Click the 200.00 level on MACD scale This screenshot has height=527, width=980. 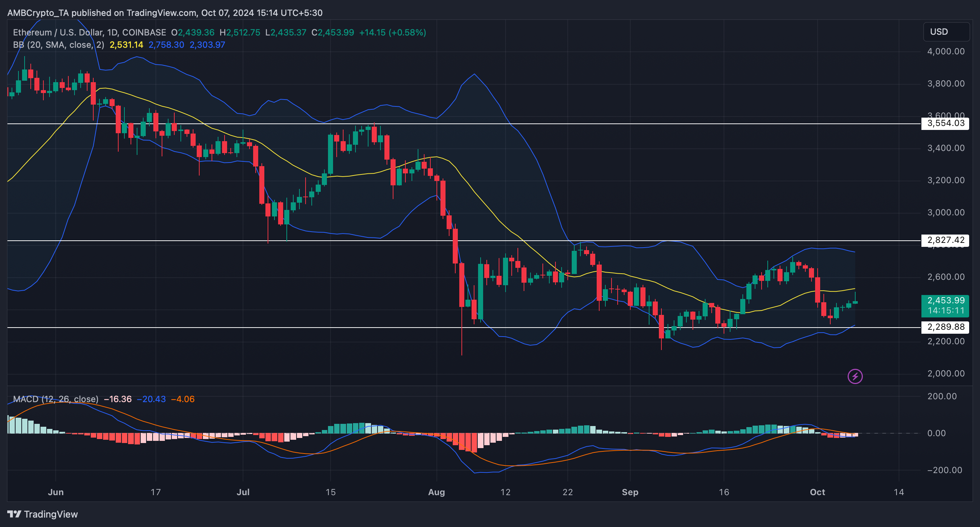[x=942, y=396]
